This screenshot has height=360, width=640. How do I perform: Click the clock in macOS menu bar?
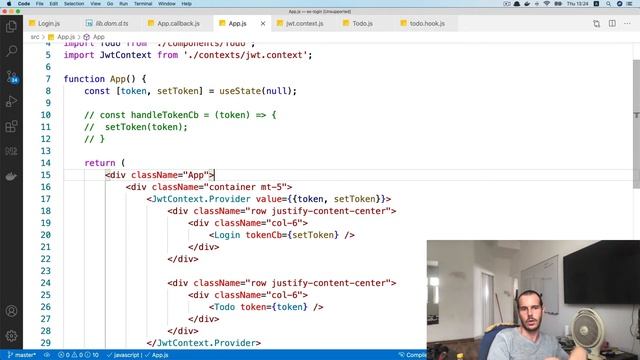click(578, 4)
